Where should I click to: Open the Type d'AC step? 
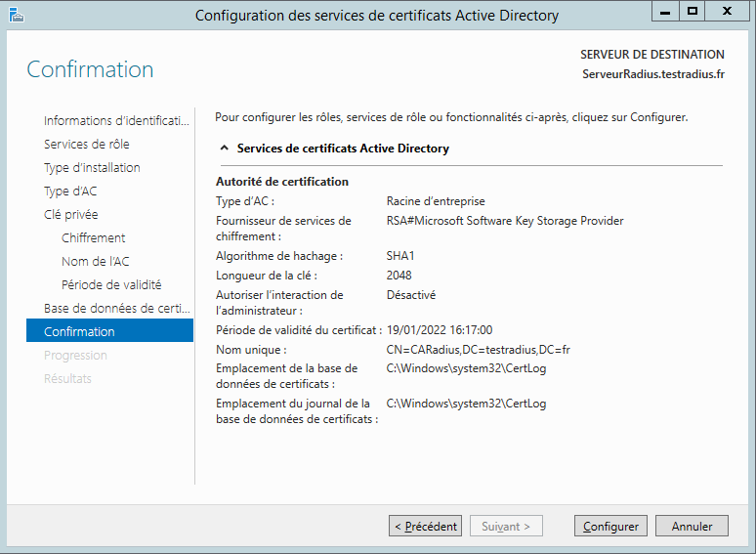pyautogui.click(x=70, y=191)
